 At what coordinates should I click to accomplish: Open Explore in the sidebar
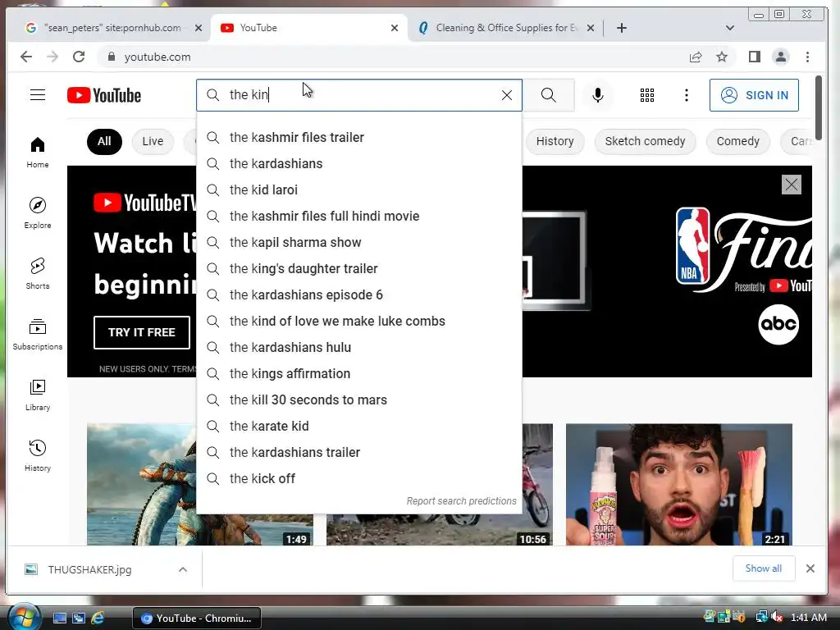(38, 212)
